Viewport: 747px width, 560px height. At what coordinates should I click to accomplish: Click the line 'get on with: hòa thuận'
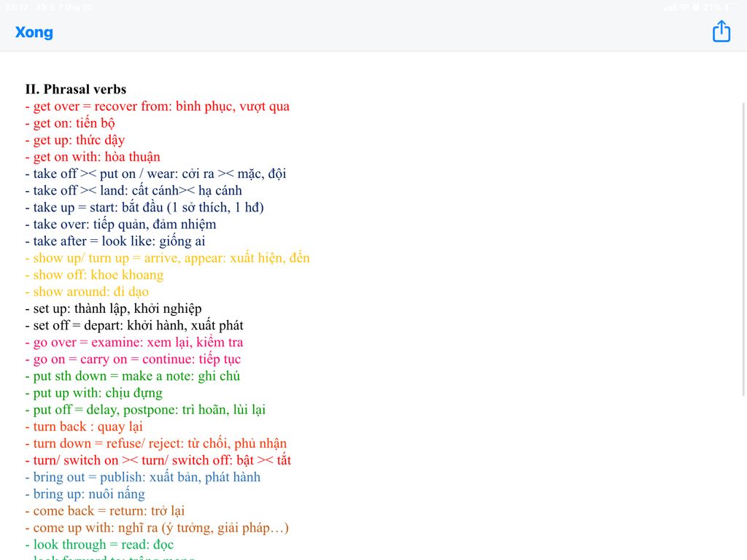coord(93,157)
